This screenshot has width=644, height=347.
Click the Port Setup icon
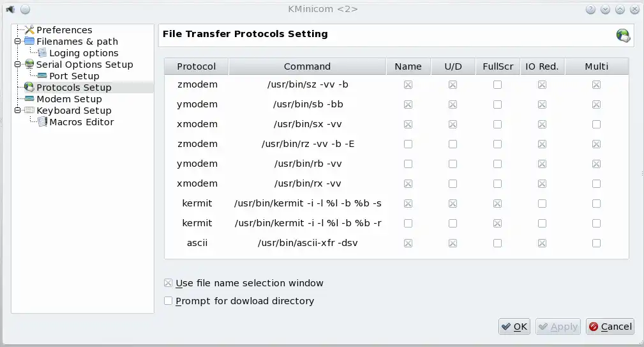pyautogui.click(x=42, y=75)
